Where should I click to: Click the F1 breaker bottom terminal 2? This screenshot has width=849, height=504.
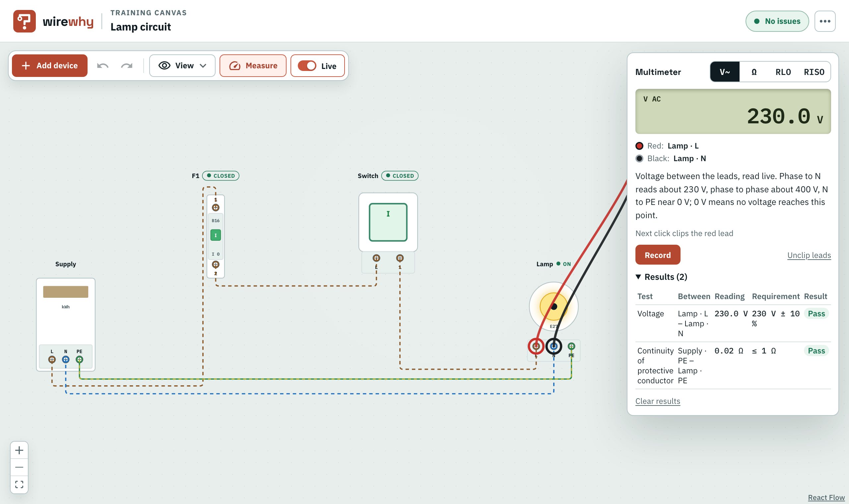[x=216, y=264]
